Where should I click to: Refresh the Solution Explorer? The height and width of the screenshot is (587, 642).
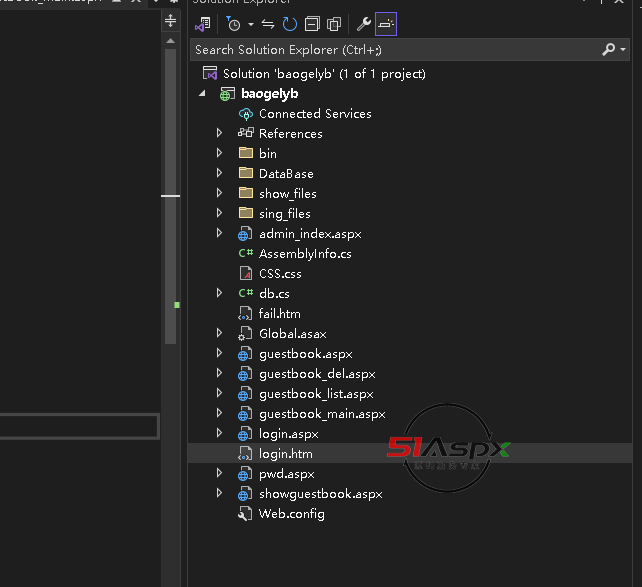(290, 24)
